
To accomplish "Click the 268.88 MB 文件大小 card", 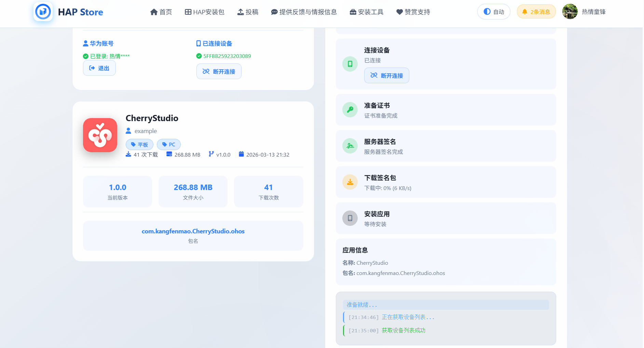I will pos(193,191).
